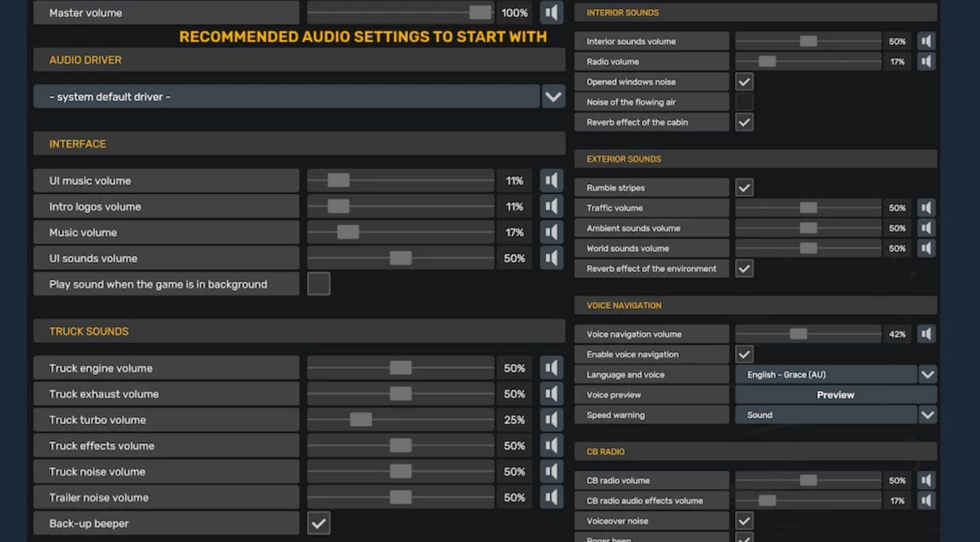980x542 pixels.
Task: Open the Speed warning dropdown
Action: click(x=928, y=415)
